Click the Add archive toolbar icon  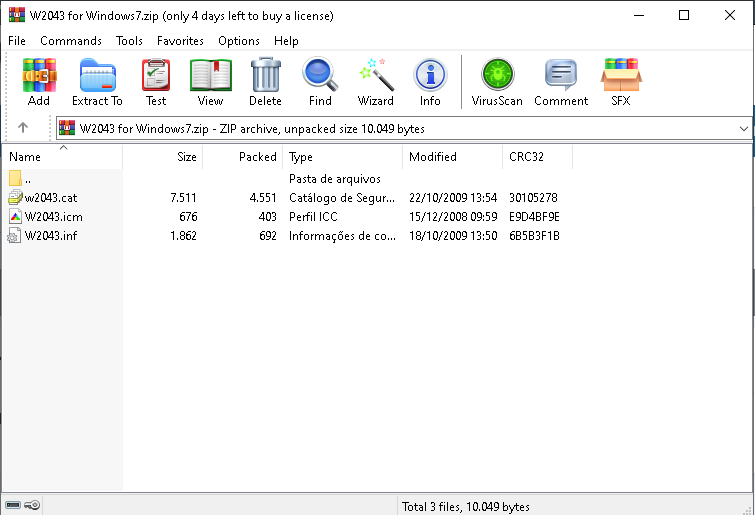(39, 76)
